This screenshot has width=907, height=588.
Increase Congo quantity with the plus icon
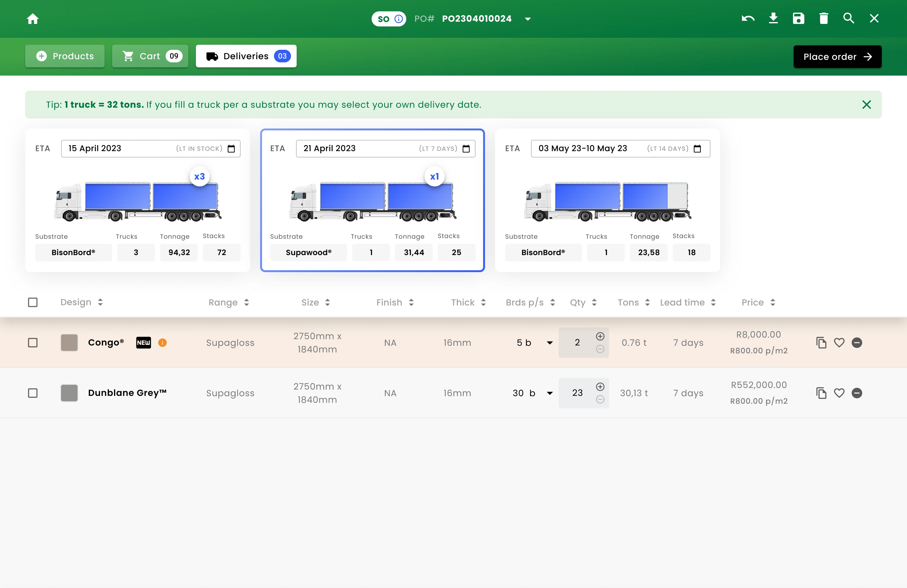[600, 336]
